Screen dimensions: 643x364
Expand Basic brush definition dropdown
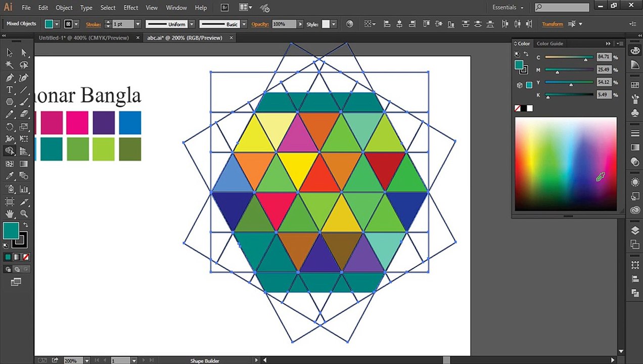pos(244,24)
